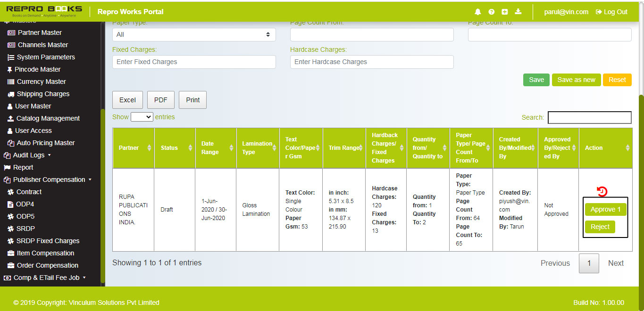Click the Approve 1 button
The width and height of the screenshot is (644, 311).
(x=605, y=209)
